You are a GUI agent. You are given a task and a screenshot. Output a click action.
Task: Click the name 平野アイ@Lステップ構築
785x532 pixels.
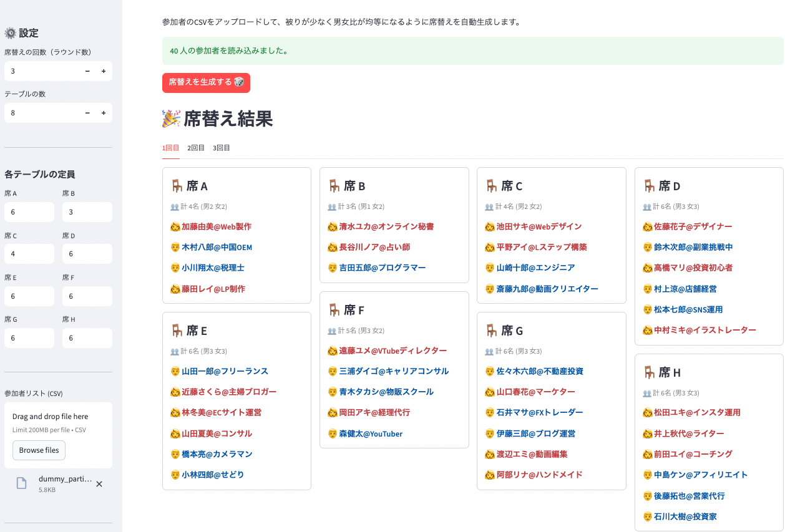542,248
